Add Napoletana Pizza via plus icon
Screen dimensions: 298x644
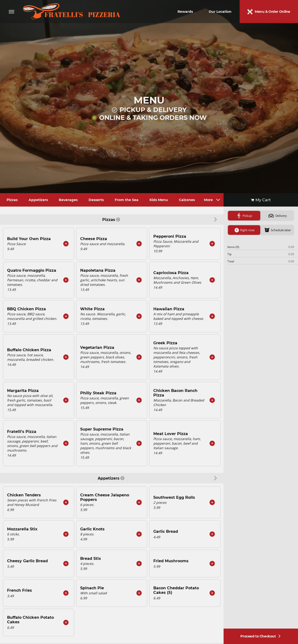pyautogui.click(x=139, y=280)
